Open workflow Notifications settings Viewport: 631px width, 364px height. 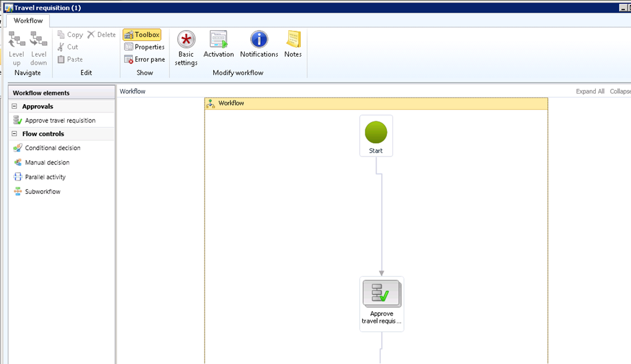259,44
